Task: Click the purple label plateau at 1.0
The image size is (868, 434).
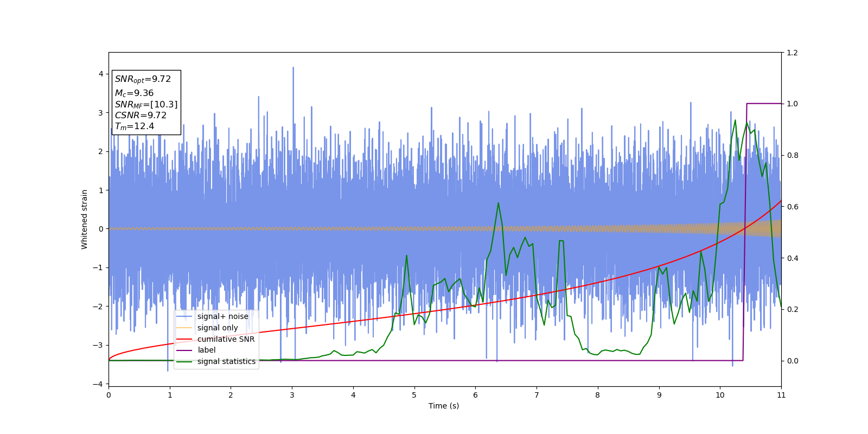Action: 764,103
